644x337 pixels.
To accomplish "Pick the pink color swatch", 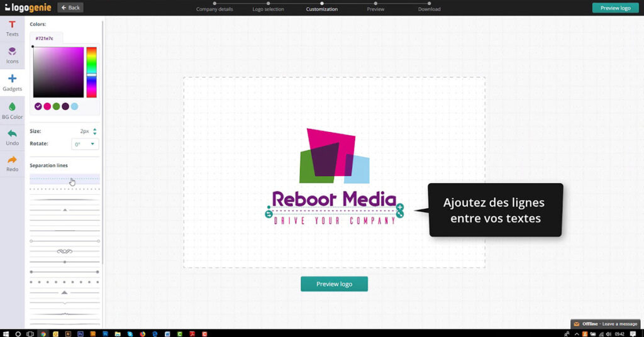I will pos(47,106).
